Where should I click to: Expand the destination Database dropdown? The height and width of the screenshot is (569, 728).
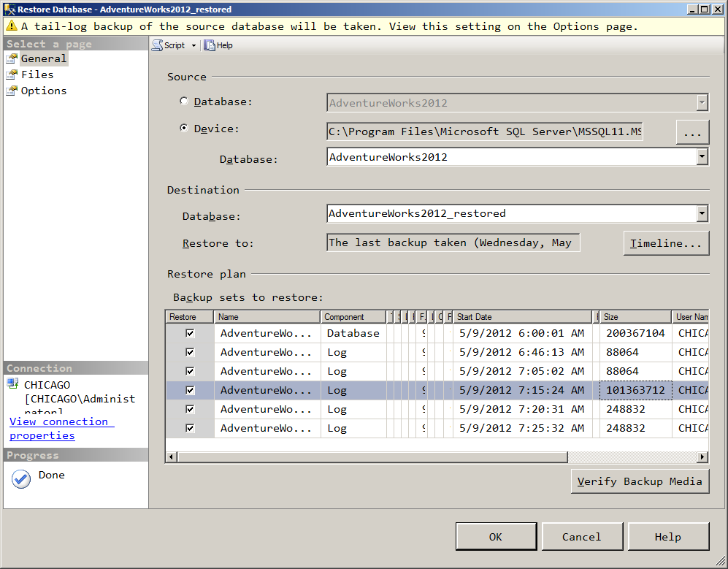(702, 214)
